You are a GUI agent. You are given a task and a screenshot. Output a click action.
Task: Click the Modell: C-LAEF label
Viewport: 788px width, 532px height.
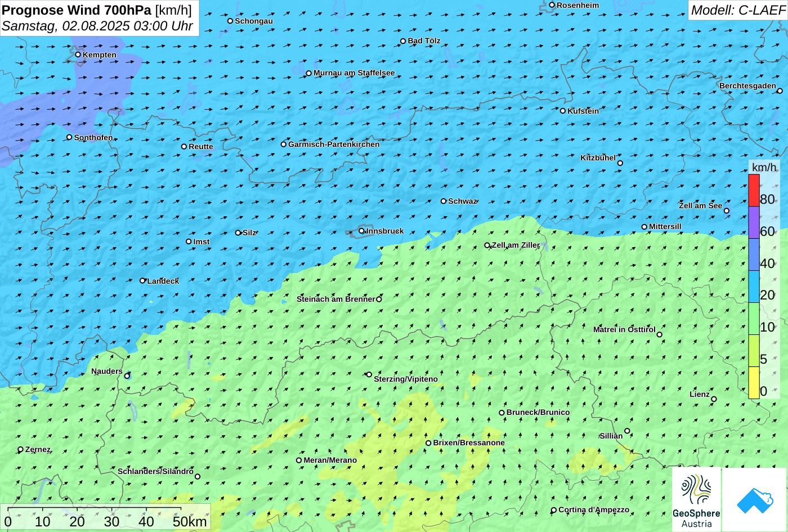click(x=737, y=10)
